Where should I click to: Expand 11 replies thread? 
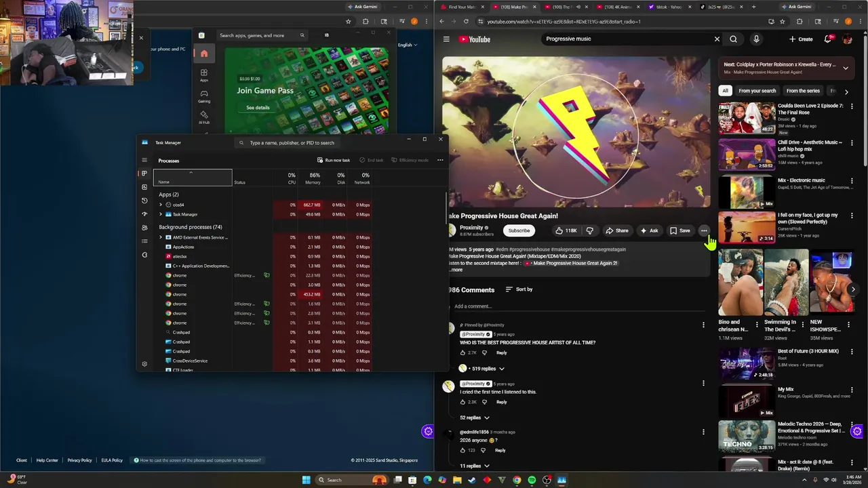[475, 466]
